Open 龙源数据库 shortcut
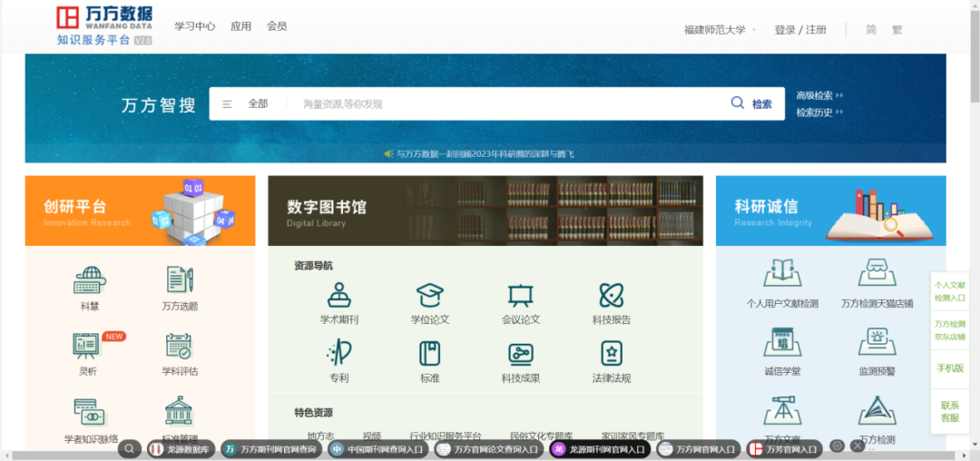The width and height of the screenshot is (980, 461). coord(181,448)
